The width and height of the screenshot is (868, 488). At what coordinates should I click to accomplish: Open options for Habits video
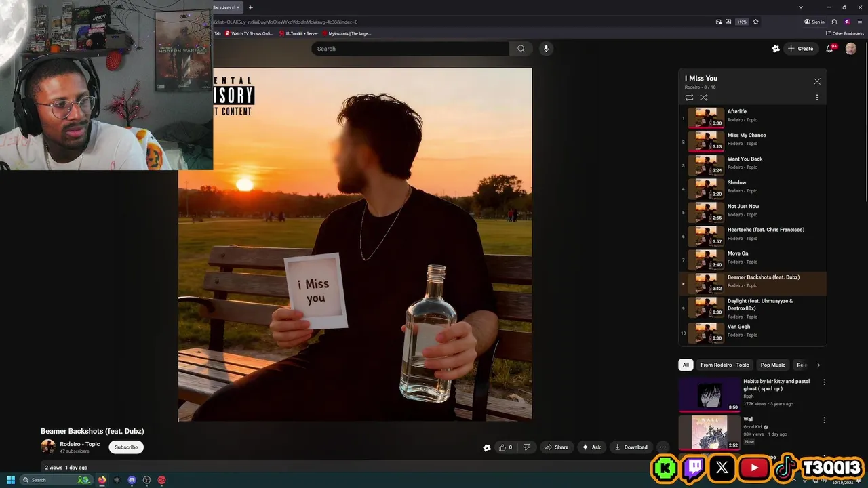pyautogui.click(x=824, y=382)
